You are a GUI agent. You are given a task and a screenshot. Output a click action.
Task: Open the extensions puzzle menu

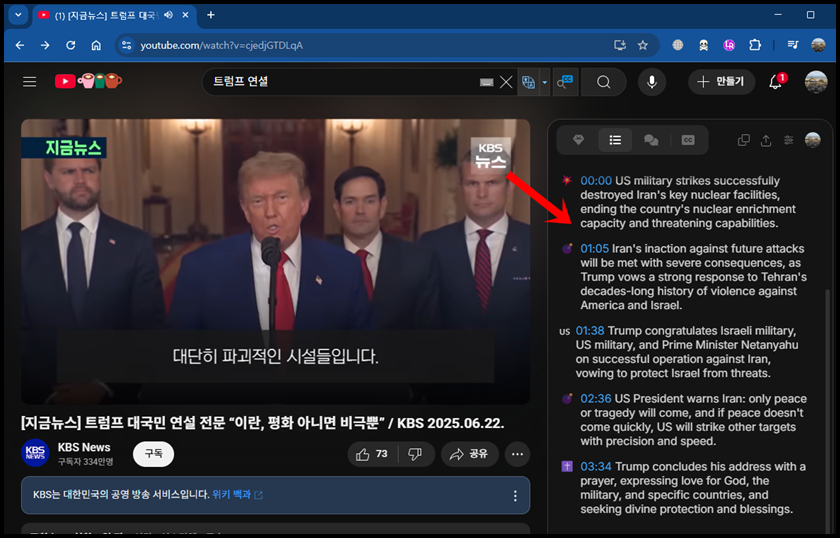pyautogui.click(x=755, y=46)
